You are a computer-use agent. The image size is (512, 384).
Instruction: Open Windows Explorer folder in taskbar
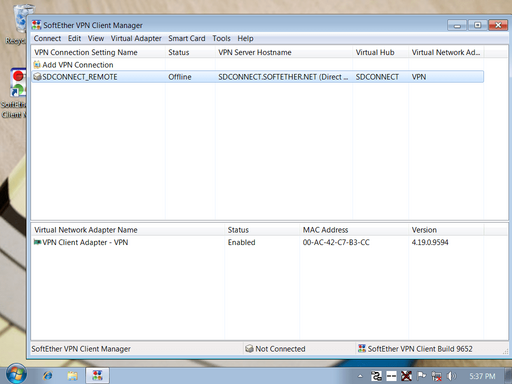click(72, 376)
